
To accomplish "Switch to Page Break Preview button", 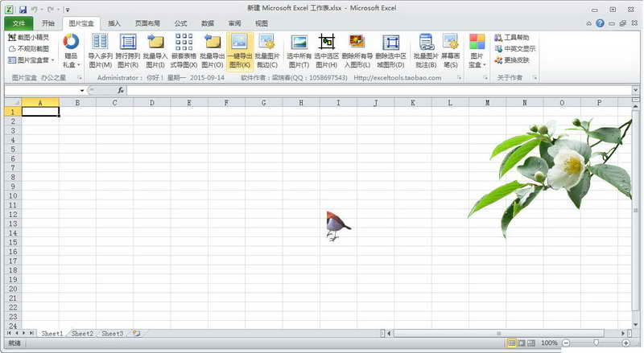I will click(531, 343).
